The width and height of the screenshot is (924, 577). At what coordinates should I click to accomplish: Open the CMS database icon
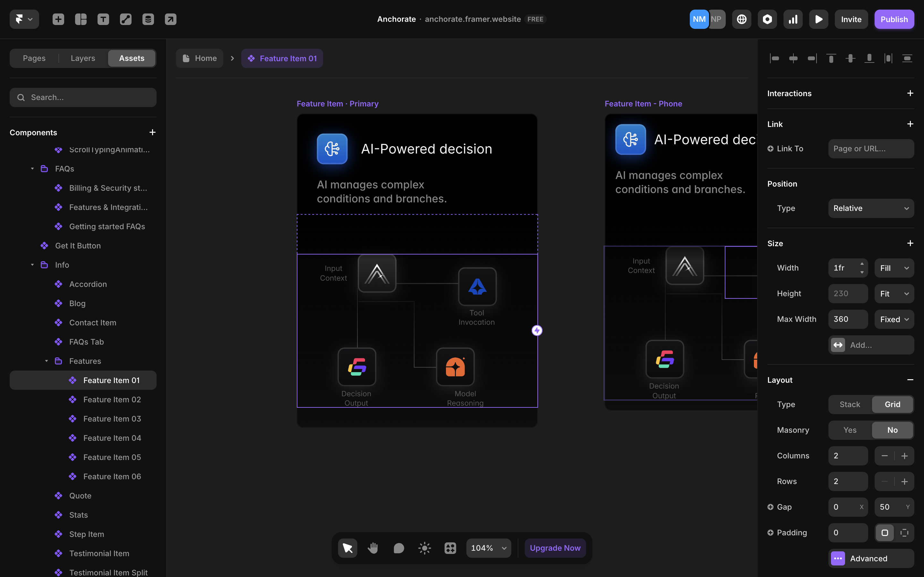148,19
